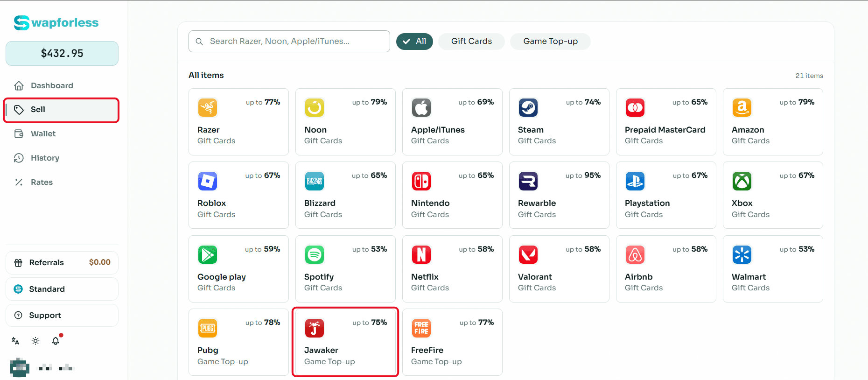Open the Referrals $0.00 button

point(62,263)
